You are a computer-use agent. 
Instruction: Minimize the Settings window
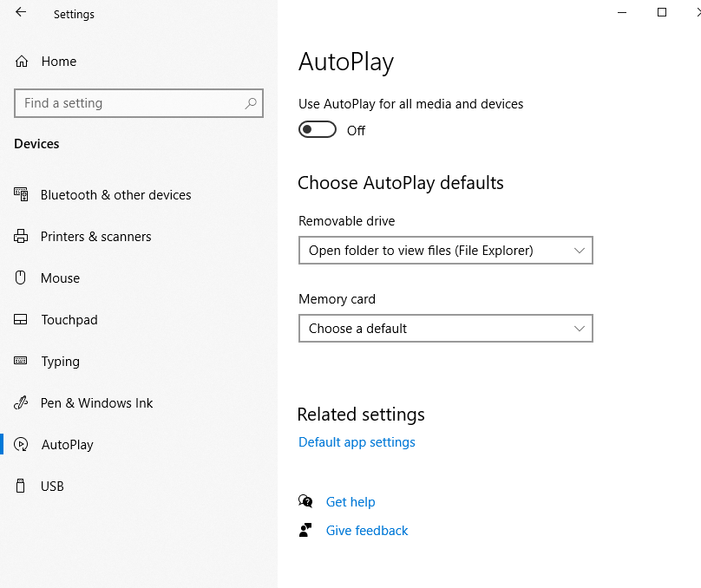tap(622, 12)
